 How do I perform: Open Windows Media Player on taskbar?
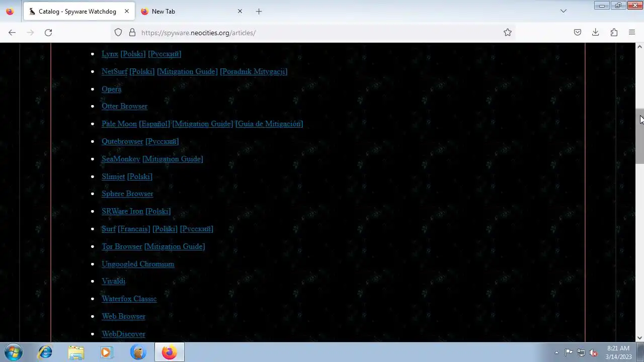tap(106, 352)
